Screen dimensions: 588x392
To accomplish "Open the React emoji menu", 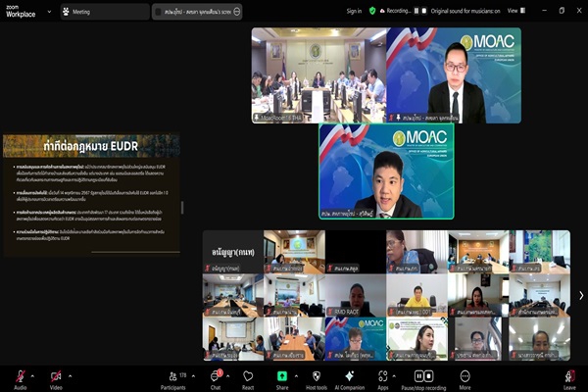I will point(248,377).
